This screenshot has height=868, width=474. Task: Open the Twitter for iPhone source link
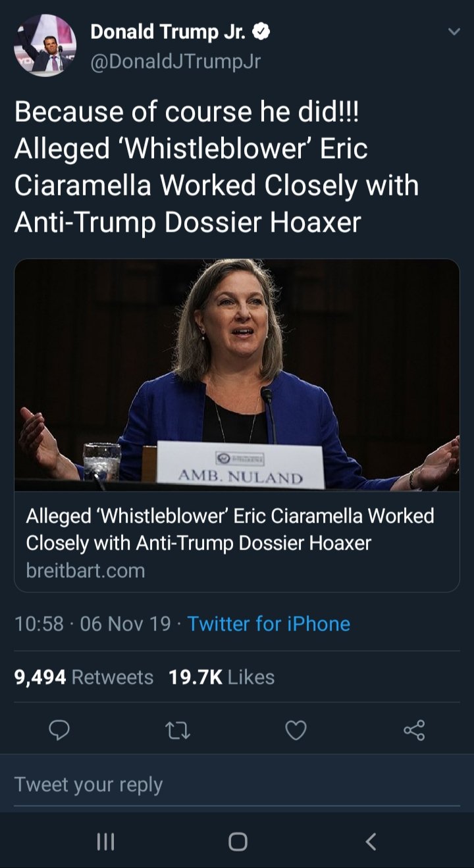[269, 623]
